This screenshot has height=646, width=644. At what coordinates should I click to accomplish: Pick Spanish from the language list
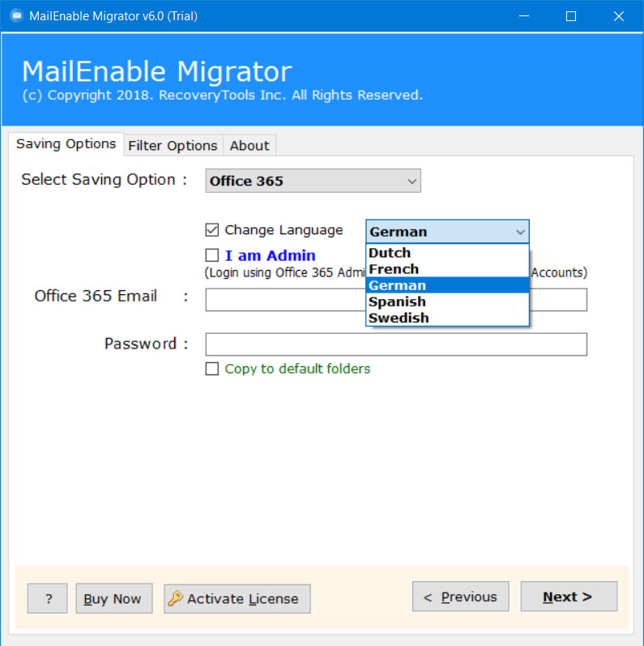tap(447, 302)
